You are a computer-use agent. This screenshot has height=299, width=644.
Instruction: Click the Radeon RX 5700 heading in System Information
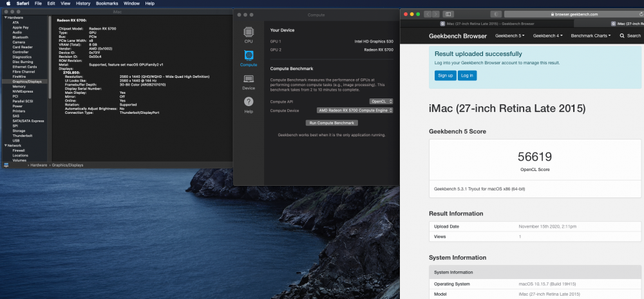tap(71, 20)
